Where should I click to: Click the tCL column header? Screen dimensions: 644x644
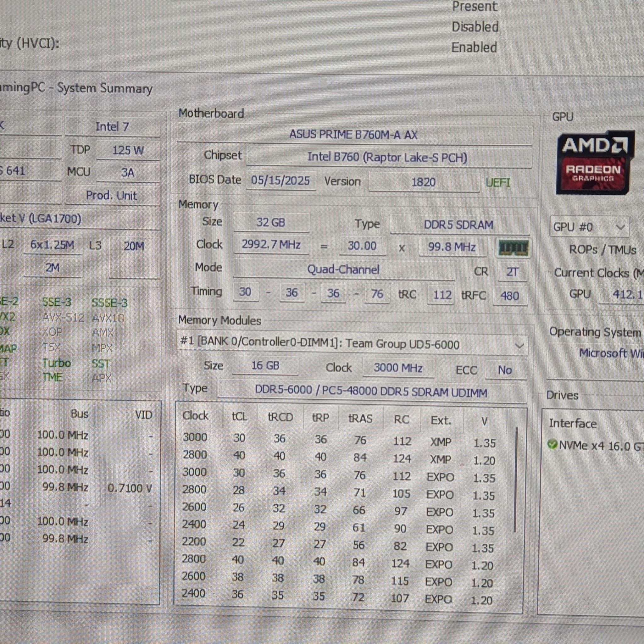(x=239, y=416)
